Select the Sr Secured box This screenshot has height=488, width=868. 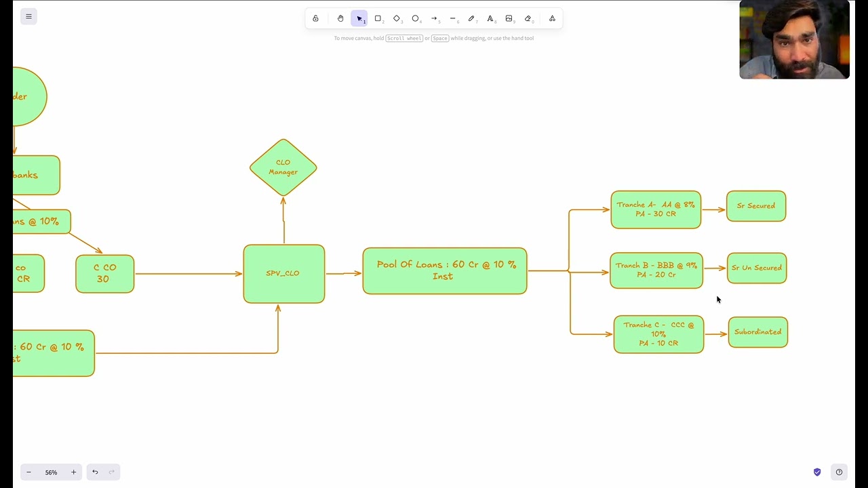[x=756, y=206]
